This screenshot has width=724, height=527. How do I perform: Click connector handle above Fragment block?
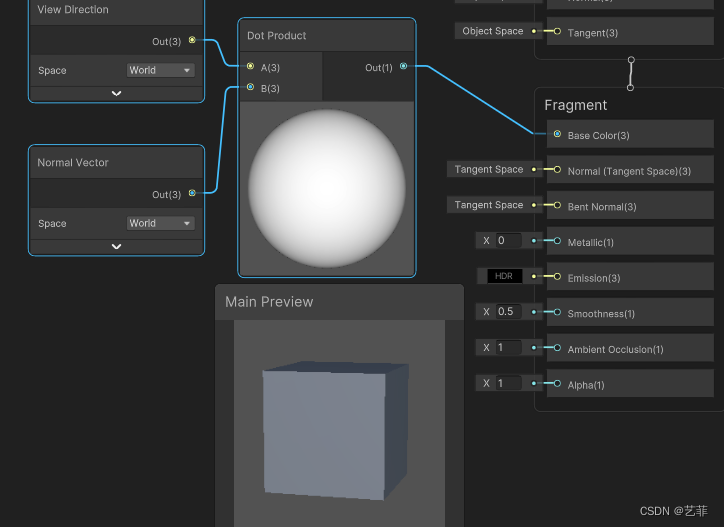(630, 87)
